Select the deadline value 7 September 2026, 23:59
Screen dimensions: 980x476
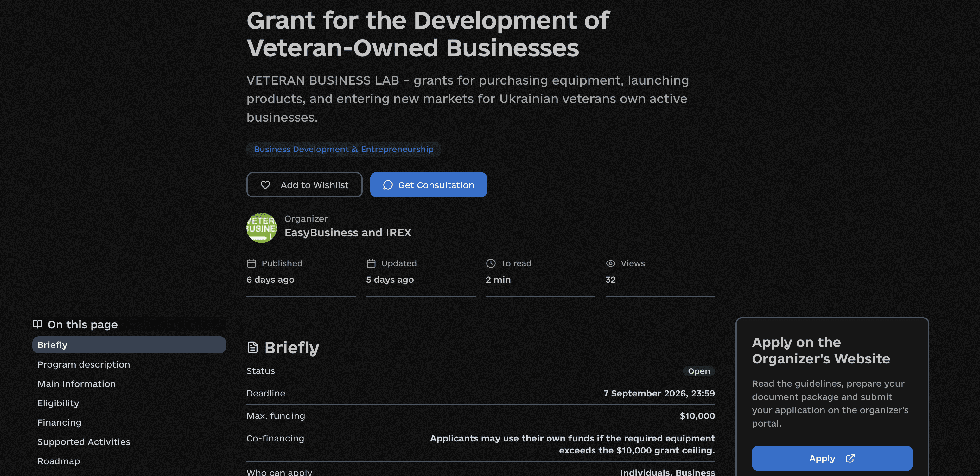click(659, 393)
